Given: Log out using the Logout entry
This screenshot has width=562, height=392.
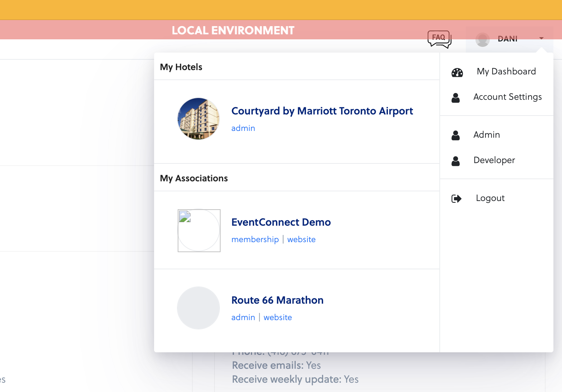Looking at the screenshot, I should 490,198.
